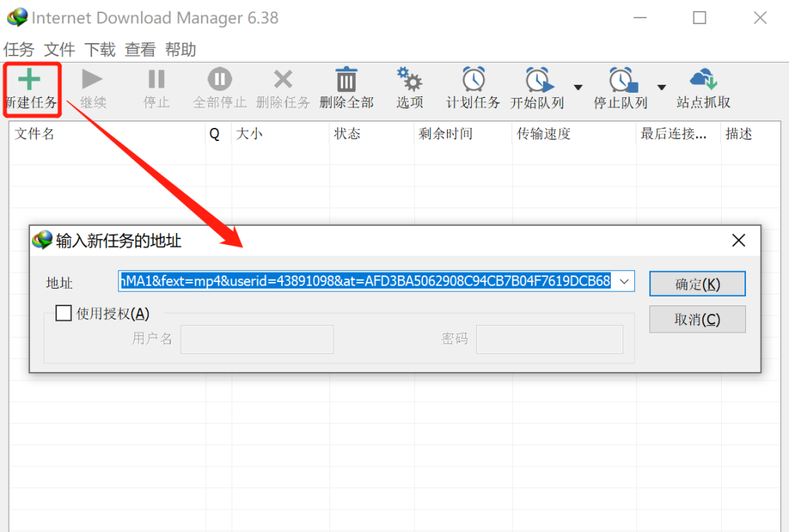The height and width of the screenshot is (532, 789).
Task: Open the 文件 menu
Action: pos(59,49)
